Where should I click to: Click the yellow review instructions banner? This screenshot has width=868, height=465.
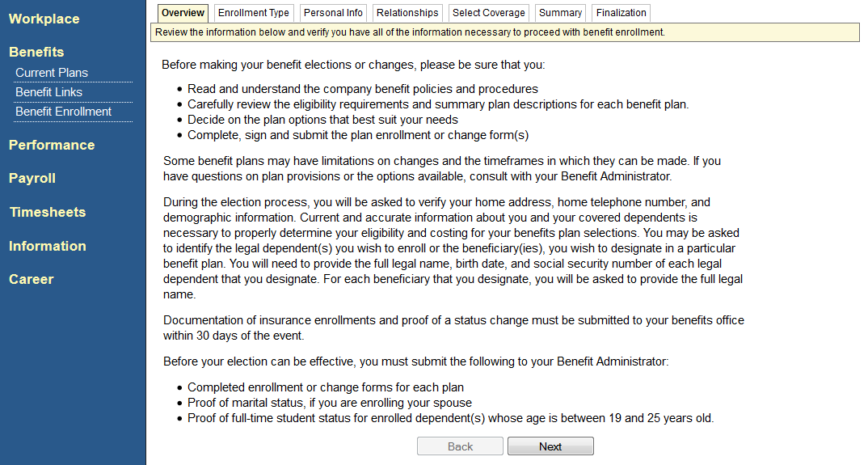pyautogui.click(x=505, y=32)
